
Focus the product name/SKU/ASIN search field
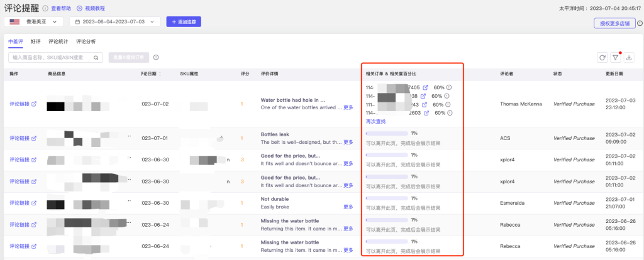50,58
